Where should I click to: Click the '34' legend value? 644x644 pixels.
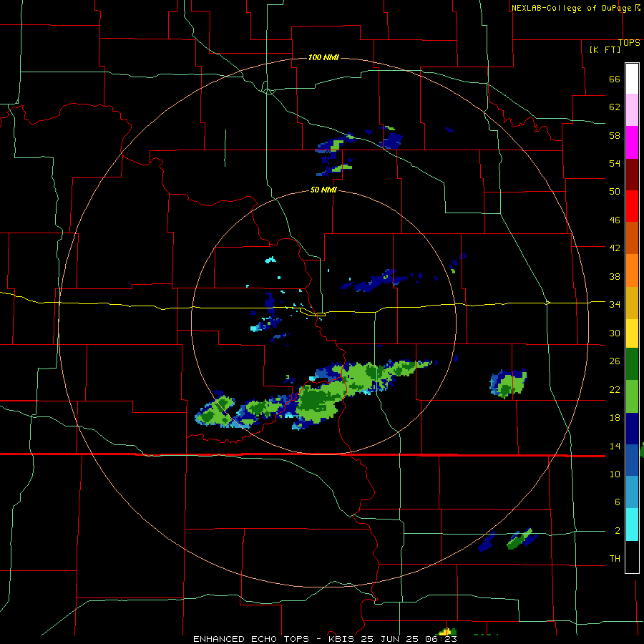tap(615, 305)
